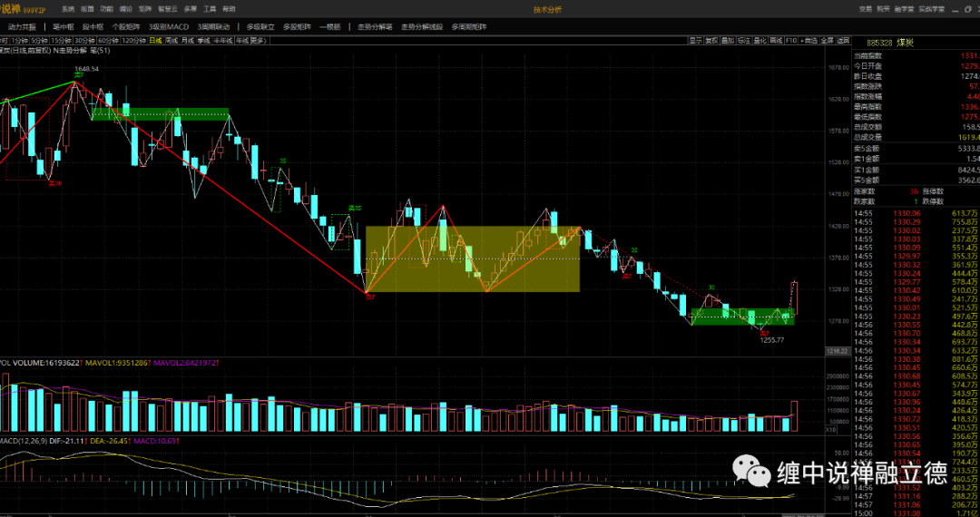Click the 返回 back button

(843, 41)
